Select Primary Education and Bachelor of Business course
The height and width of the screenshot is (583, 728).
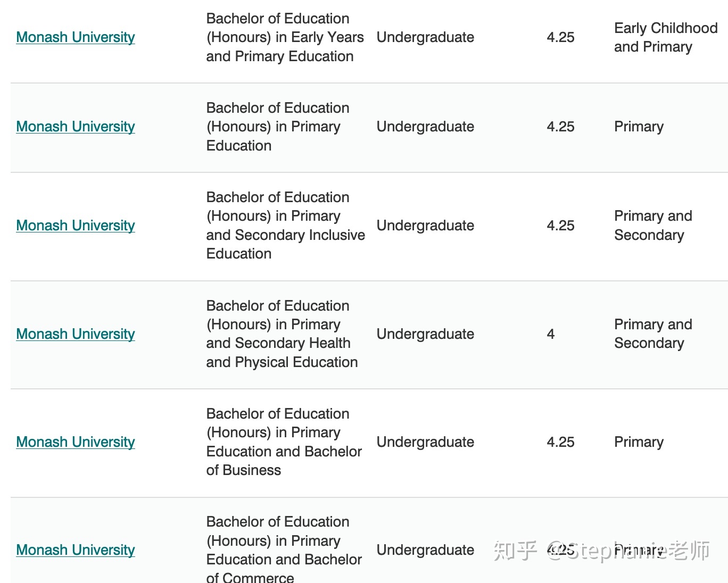[284, 442]
